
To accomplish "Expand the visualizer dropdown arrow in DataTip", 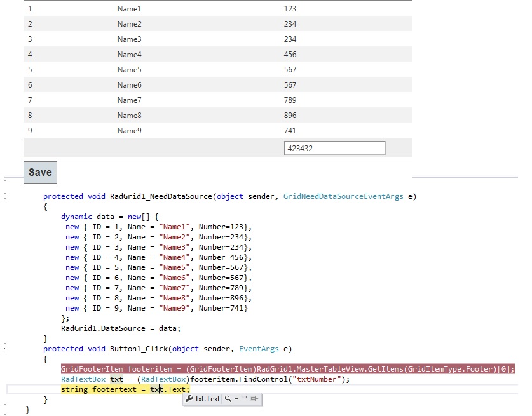I will tap(236, 399).
